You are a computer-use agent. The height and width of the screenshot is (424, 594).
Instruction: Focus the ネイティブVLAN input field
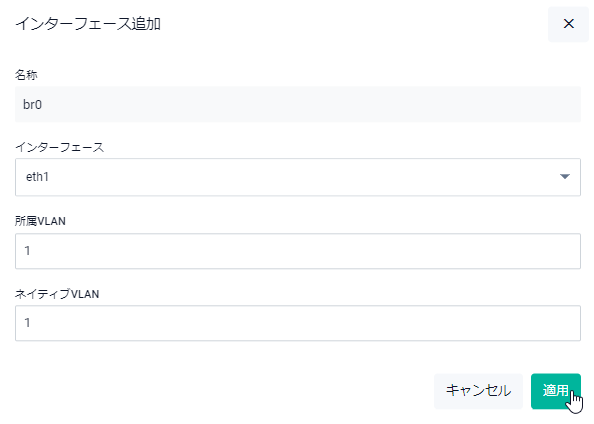(298, 323)
